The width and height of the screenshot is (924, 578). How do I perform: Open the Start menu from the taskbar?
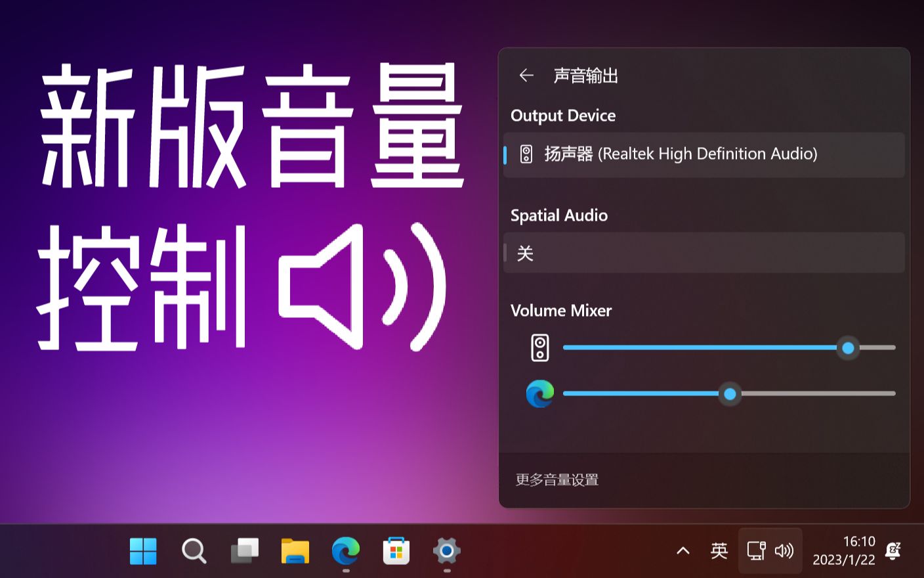pos(143,551)
